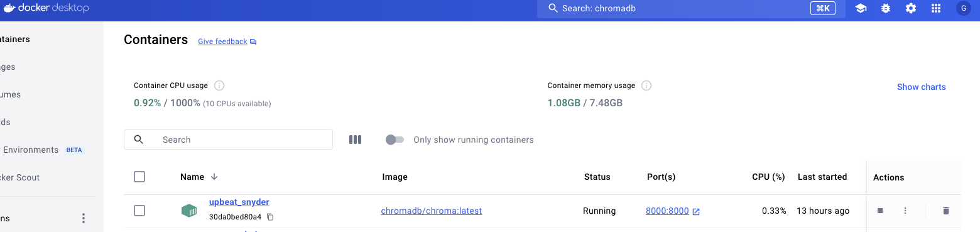Image resolution: width=980 pixels, height=232 pixels.
Task: Open the upbeat_snyder container link
Action: pos(239,202)
